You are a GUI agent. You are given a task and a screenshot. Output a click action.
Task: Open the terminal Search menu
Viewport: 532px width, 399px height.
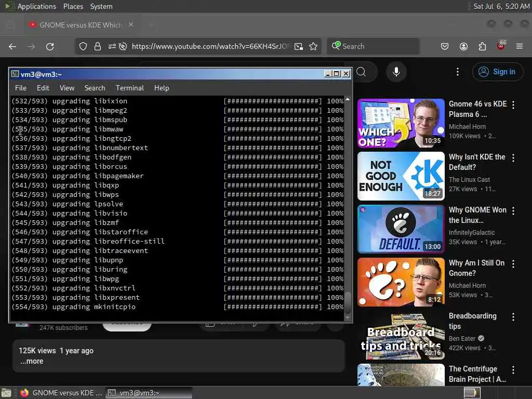coord(95,88)
